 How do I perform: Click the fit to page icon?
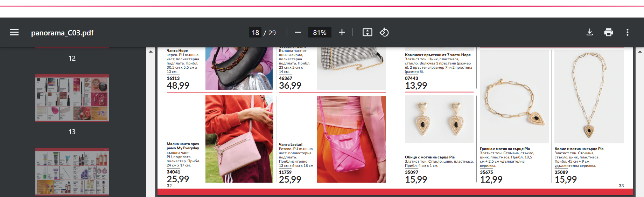tap(367, 32)
